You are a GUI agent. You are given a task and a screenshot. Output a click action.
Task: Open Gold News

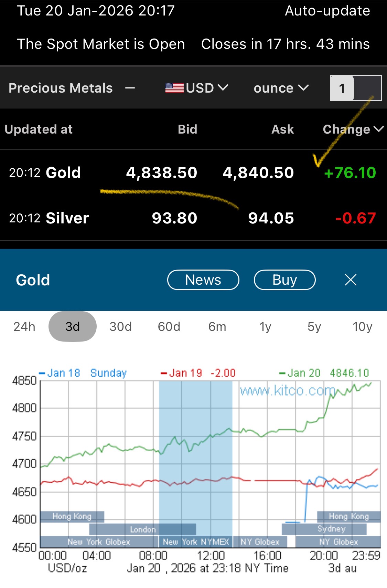click(x=203, y=280)
